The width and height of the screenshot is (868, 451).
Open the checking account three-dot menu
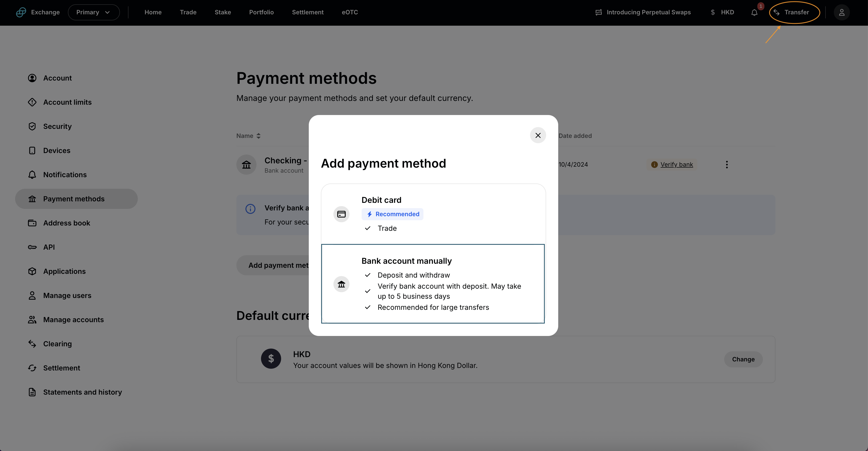[726, 165]
